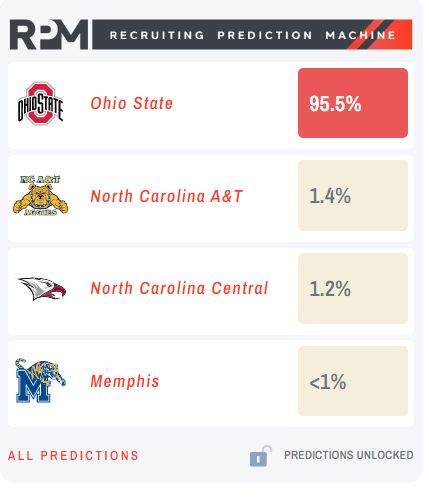
Task: Open the North Carolina Central link
Action: pos(179,288)
